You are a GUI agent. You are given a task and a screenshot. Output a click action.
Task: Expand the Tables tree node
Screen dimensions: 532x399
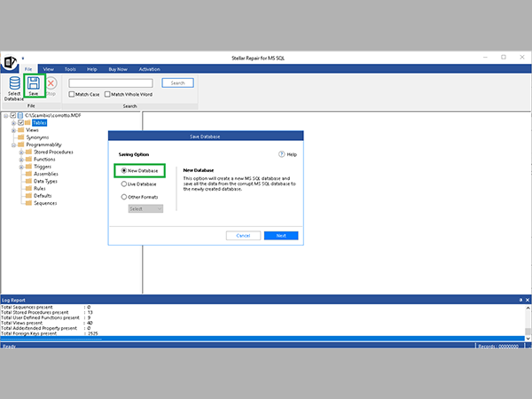(13, 123)
